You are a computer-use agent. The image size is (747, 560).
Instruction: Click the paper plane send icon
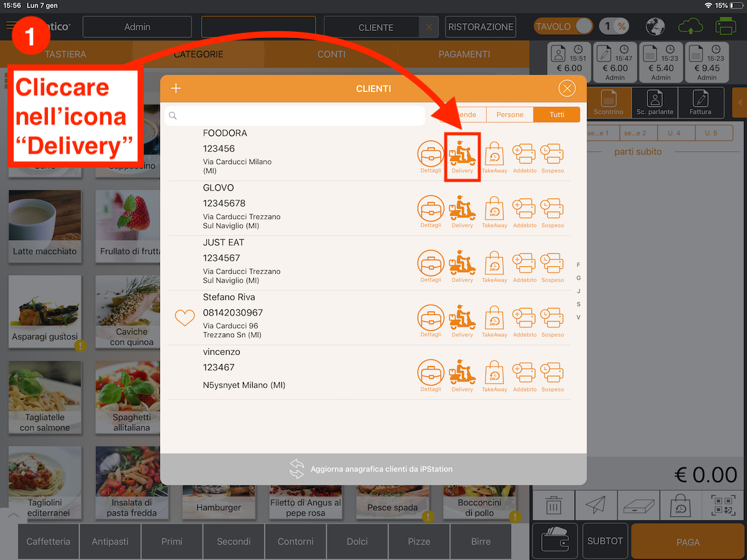coord(596,505)
